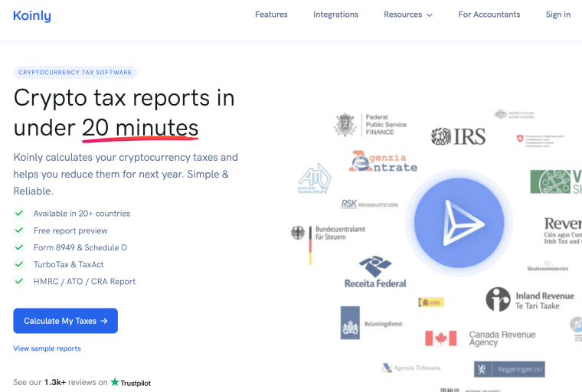The image size is (582, 392).
Task: Click the Inland Revenue Te Tari Taake logo
Action: point(530,299)
